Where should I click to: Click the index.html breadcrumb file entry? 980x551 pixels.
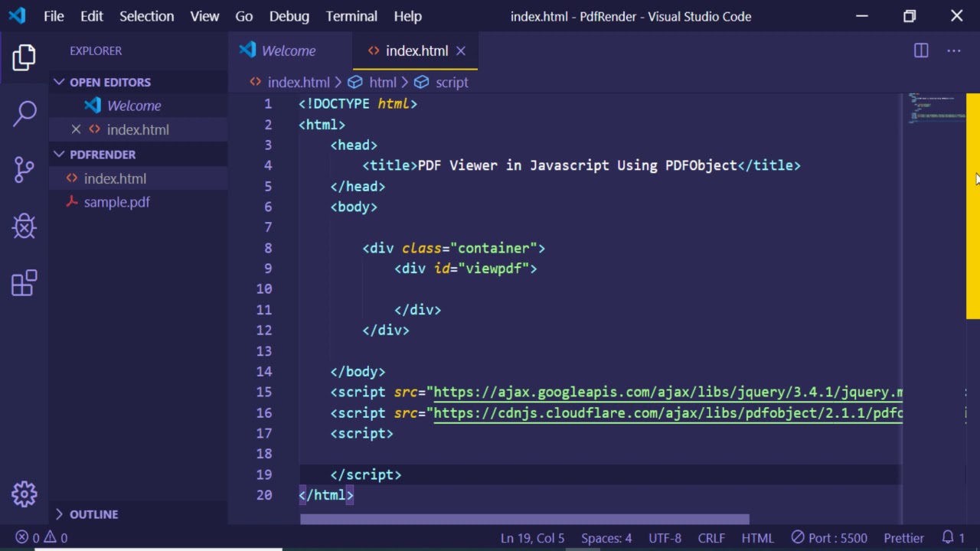click(x=289, y=82)
